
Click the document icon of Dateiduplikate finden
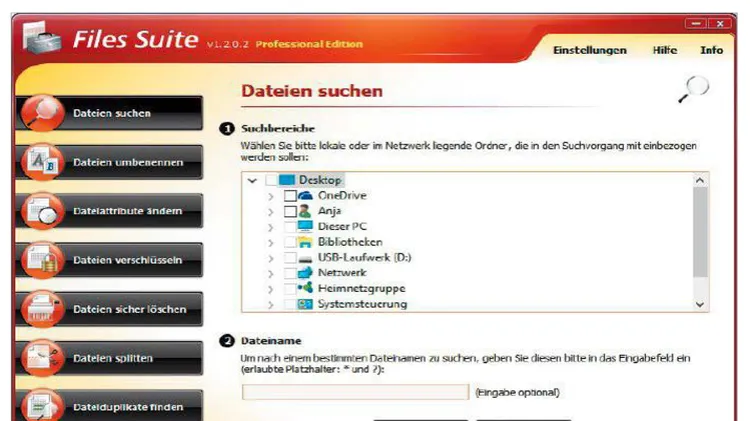tap(42, 406)
